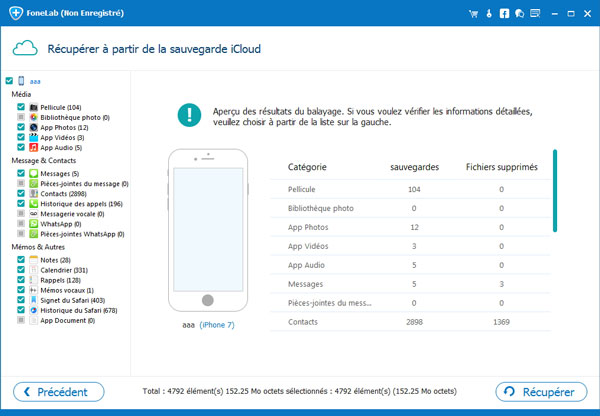The width and height of the screenshot is (600, 416).
Task: Click the Notes icon
Action: point(34,260)
